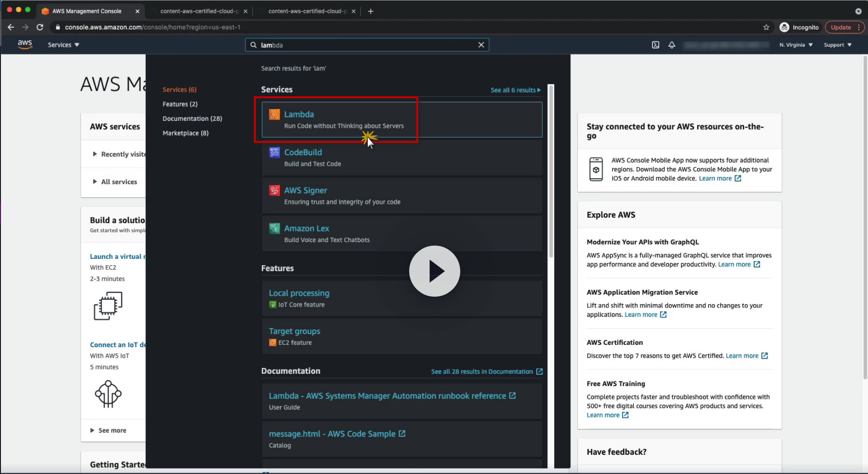Click See all 6 results link
868x474 pixels.
click(x=515, y=90)
